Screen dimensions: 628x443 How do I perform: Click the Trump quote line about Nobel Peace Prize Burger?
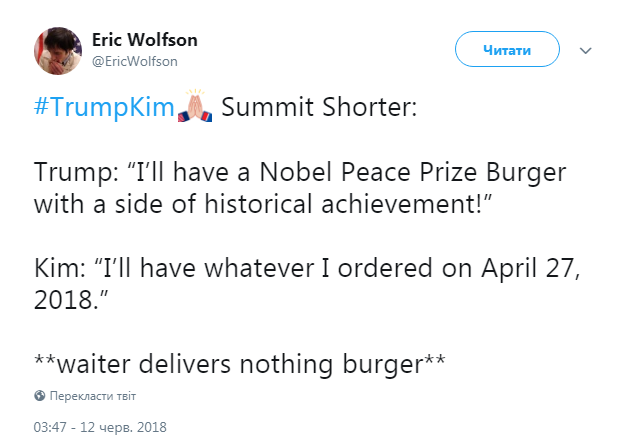[x=300, y=172]
